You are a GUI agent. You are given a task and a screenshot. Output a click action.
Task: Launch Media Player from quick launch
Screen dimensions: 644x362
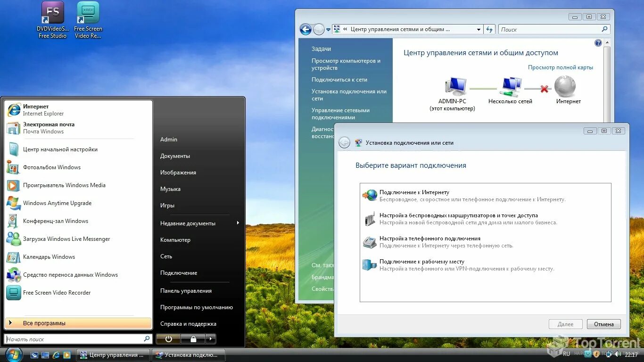[x=67, y=355]
